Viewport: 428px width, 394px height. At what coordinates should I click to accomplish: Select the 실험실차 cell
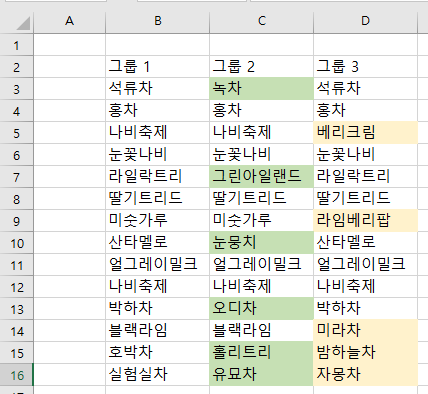(158, 375)
